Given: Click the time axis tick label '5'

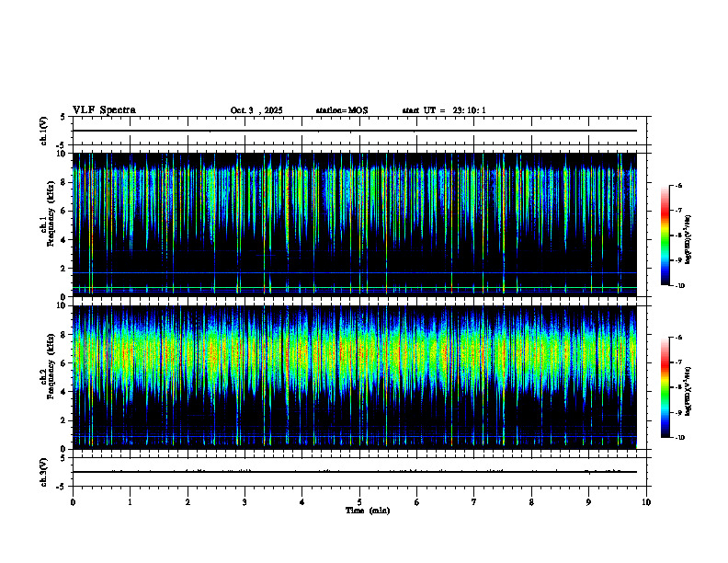Looking at the screenshot, I should click(x=359, y=502).
